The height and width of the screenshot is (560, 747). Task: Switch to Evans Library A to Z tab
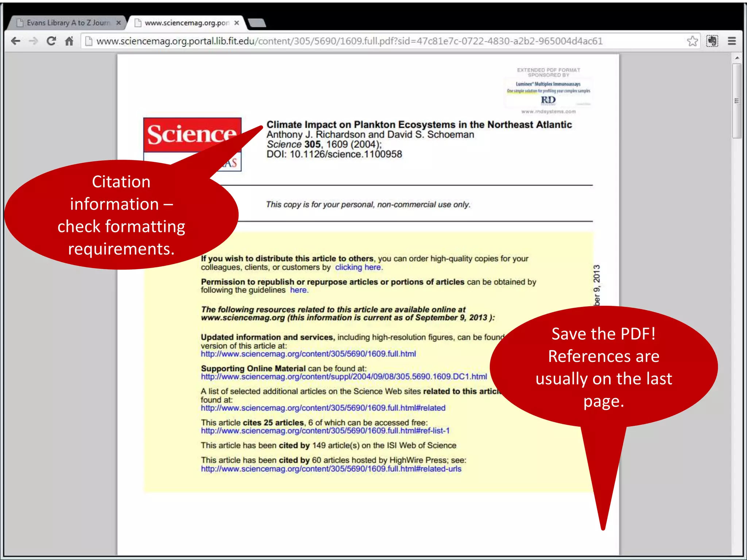click(67, 23)
